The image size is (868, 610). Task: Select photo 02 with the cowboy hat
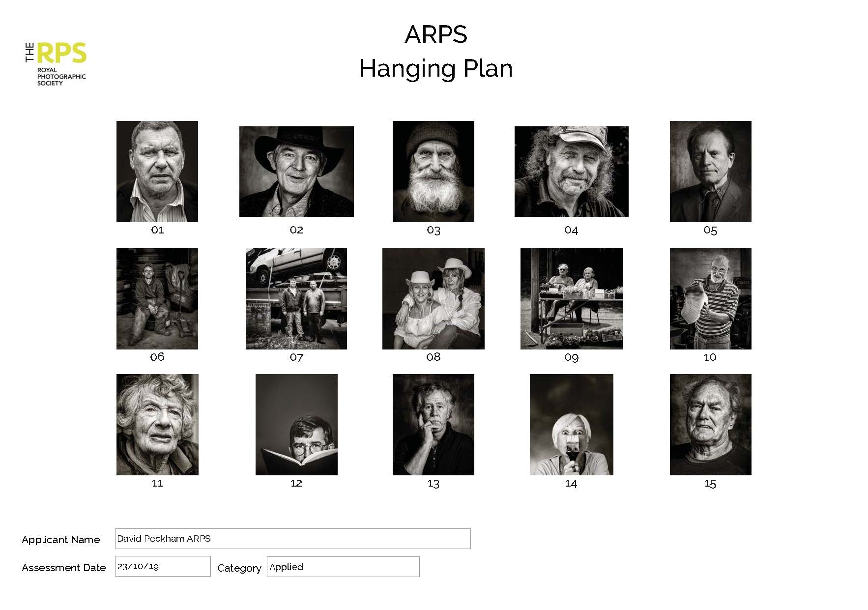(x=296, y=171)
